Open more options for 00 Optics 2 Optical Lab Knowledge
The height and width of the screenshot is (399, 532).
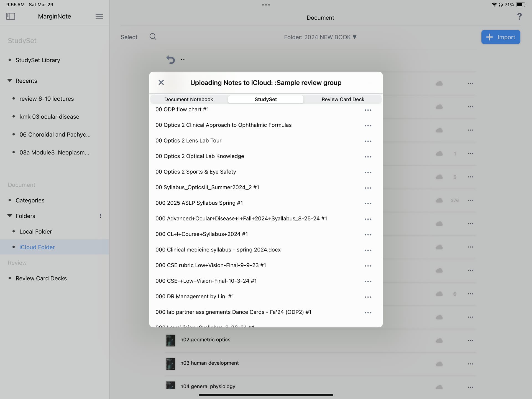[x=368, y=157]
